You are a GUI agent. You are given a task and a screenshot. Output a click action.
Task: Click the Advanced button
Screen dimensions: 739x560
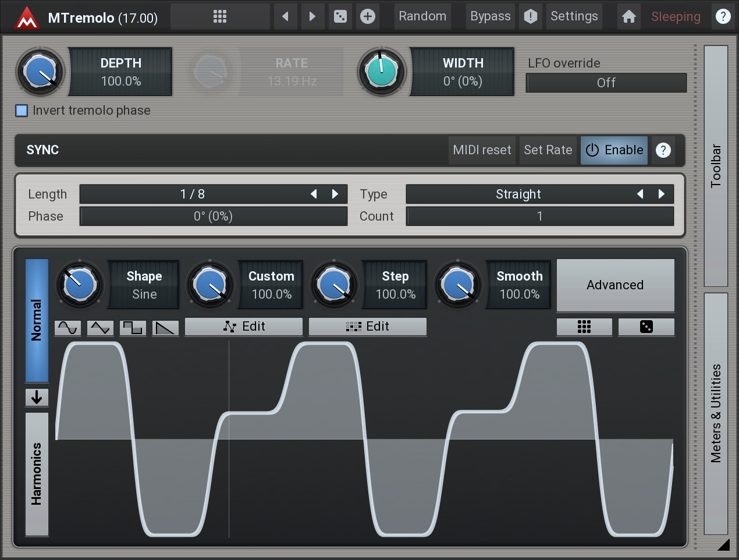coord(615,285)
